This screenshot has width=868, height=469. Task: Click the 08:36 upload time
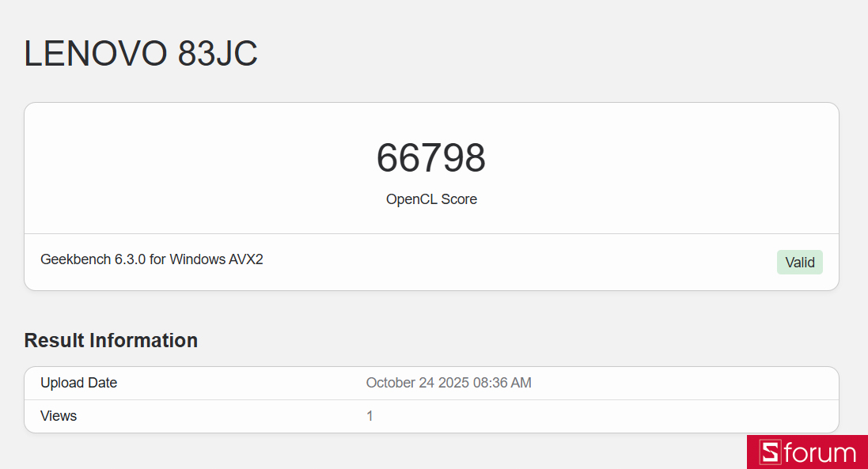pyautogui.click(x=490, y=383)
